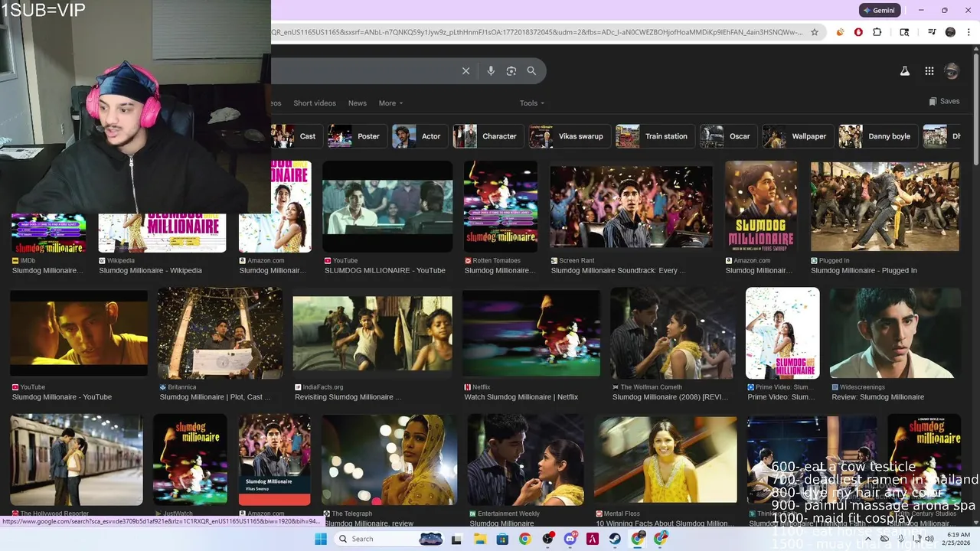Viewport: 980px width, 551px height.
Task: Click the Revisiting Slumdog Millionaire caption
Action: [x=348, y=397]
